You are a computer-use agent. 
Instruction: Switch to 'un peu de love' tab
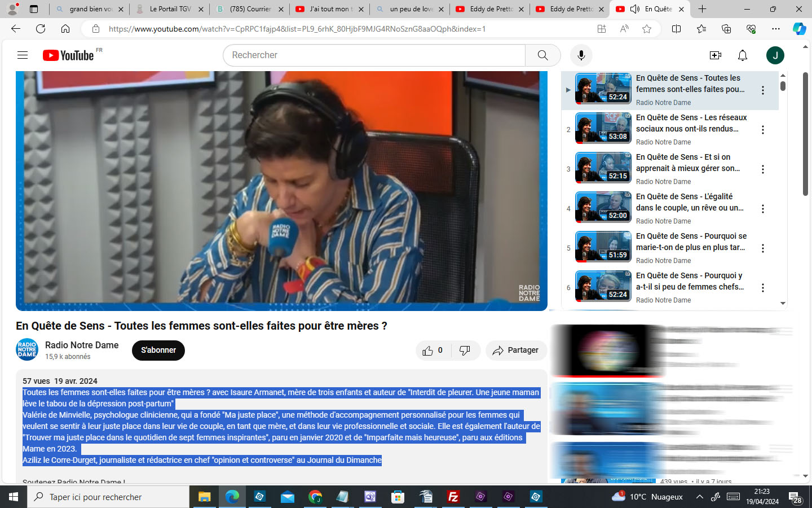coord(411,9)
